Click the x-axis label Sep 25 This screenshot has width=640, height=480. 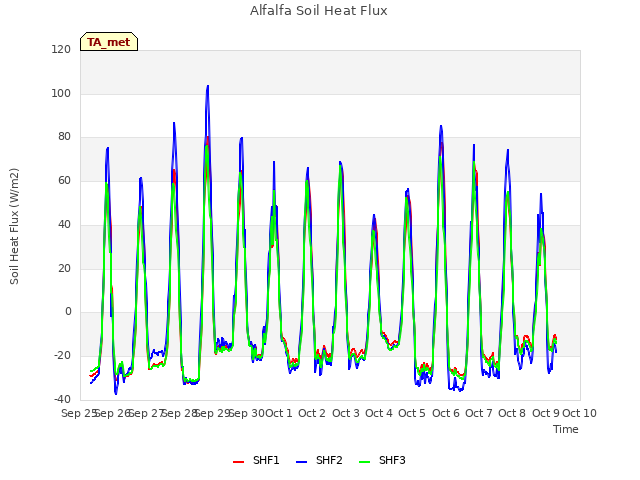click(79, 413)
